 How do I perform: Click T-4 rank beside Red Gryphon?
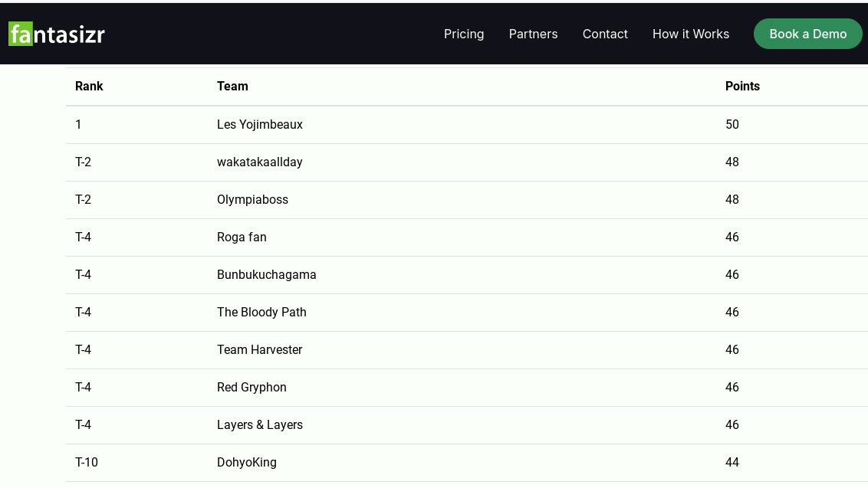[x=83, y=388]
